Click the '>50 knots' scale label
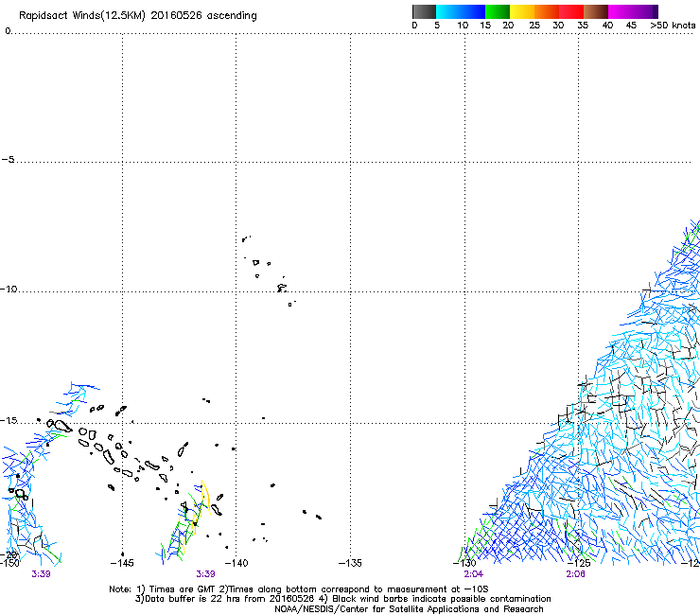This screenshot has height=615, width=700. point(673,26)
